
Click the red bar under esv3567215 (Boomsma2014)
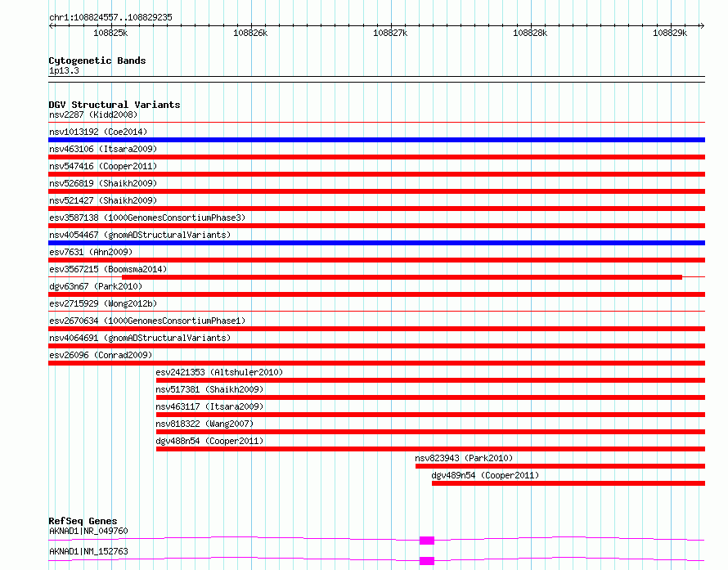pos(402,277)
